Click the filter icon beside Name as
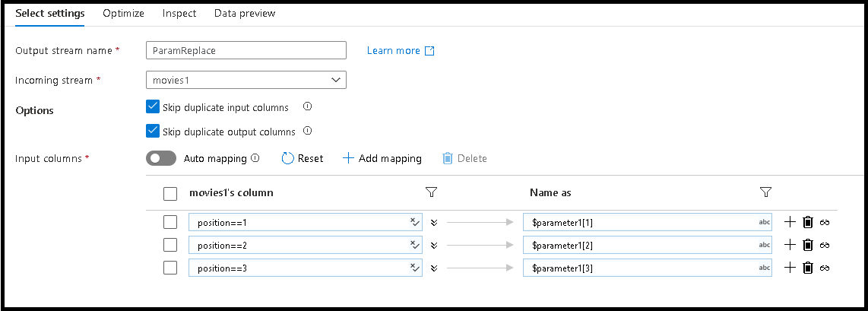Viewport: 868px width, 311px height. tap(765, 192)
